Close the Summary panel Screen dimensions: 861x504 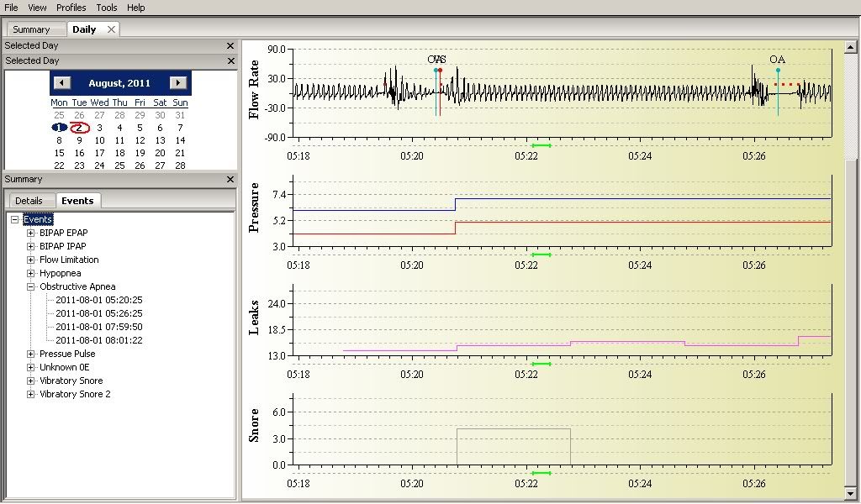click(230, 179)
